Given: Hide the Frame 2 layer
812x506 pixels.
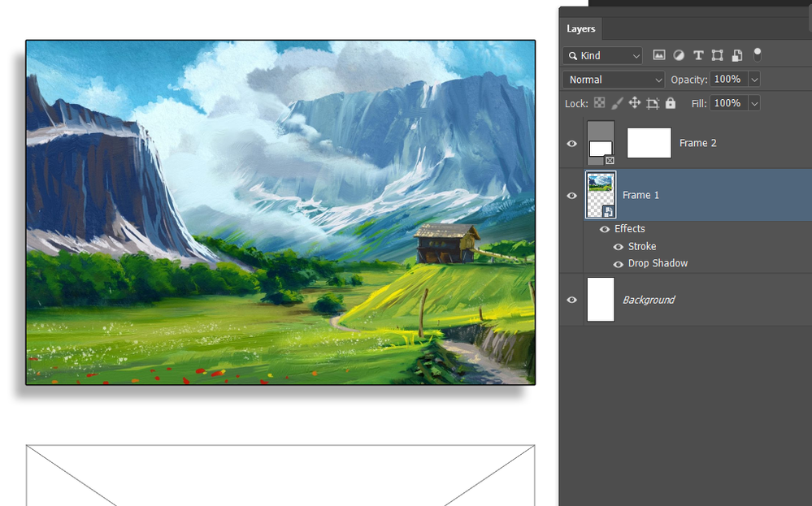Looking at the screenshot, I should tap(571, 143).
